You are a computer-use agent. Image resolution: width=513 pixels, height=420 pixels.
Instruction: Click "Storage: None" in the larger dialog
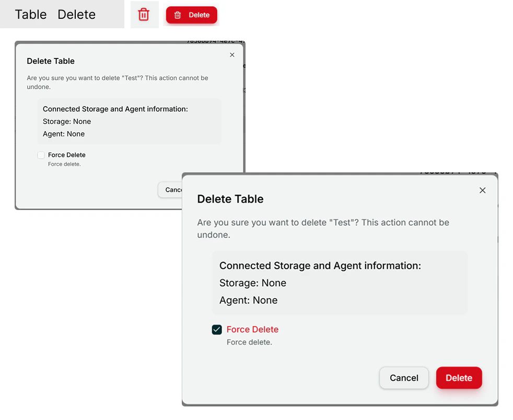click(252, 283)
